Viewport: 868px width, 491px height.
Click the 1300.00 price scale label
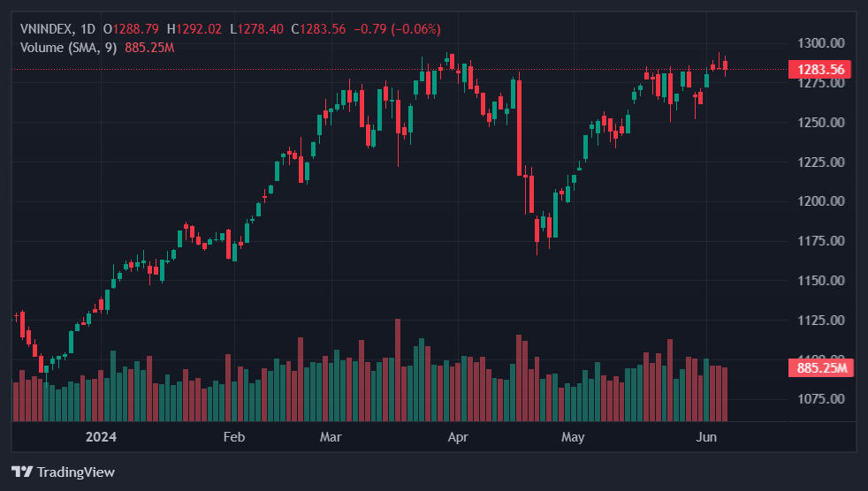coord(819,42)
